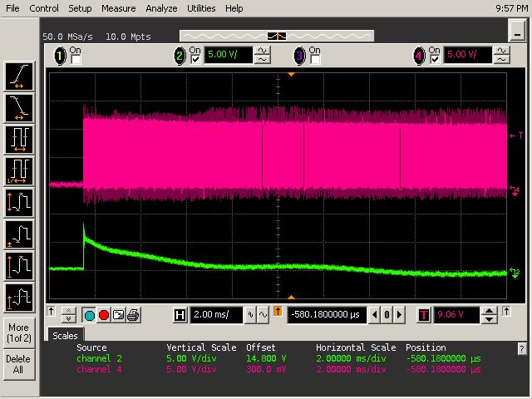This screenshot has height=399, width=532.
Task: Click the double-chevron up expander
Action: click(x=68, y=310)
